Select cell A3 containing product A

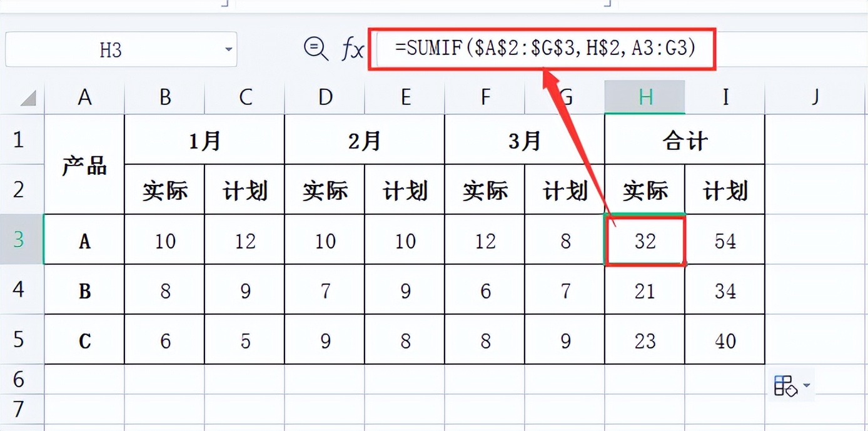(84, 240)
